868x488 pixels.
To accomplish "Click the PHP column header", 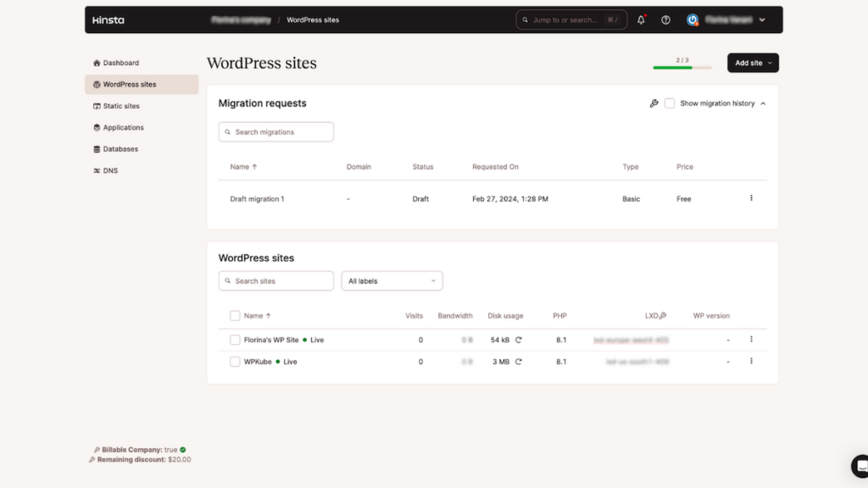I will [x=559, y=316].
